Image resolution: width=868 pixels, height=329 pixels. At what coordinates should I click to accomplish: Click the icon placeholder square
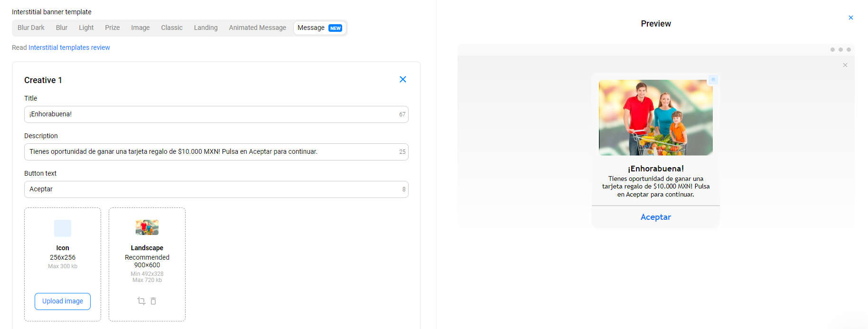pos(63,228)
